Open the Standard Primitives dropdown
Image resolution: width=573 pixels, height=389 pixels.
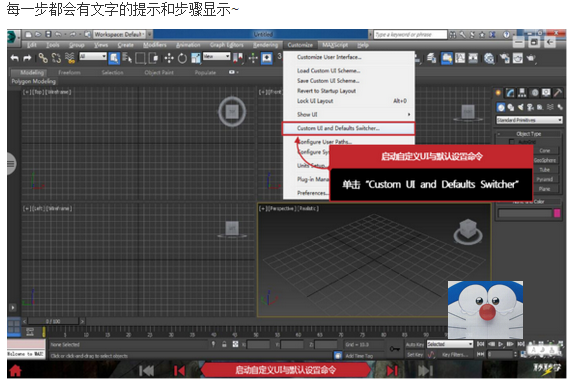tap(529, 120)
